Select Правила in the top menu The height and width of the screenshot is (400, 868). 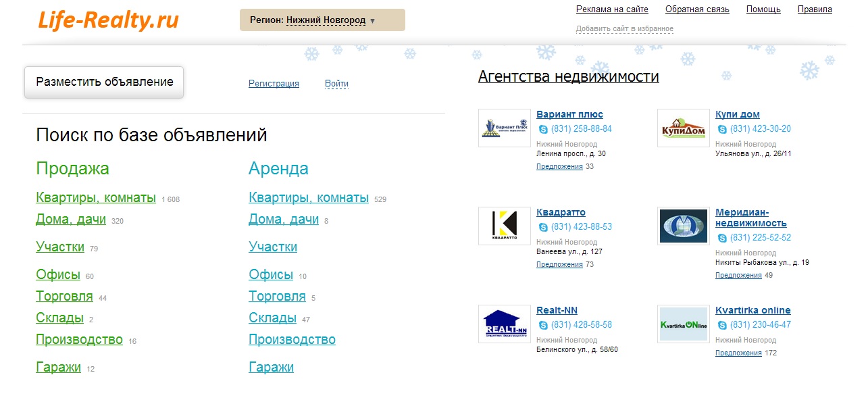point(814,9)
